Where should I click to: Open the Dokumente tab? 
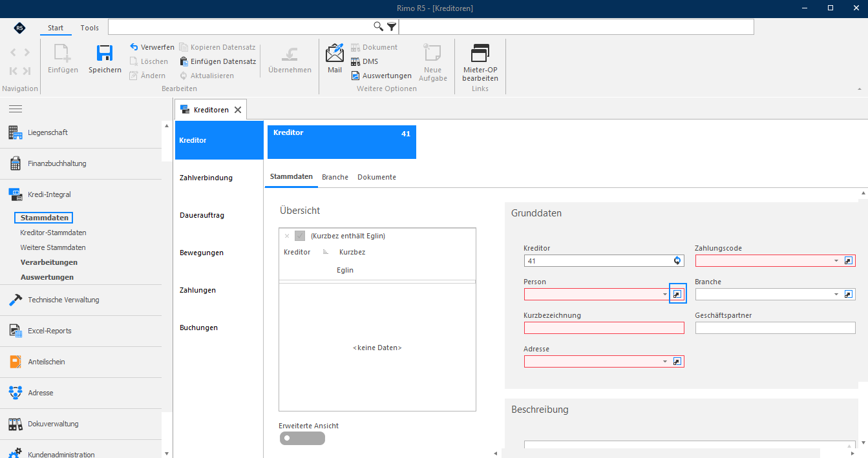pos(377,177)
